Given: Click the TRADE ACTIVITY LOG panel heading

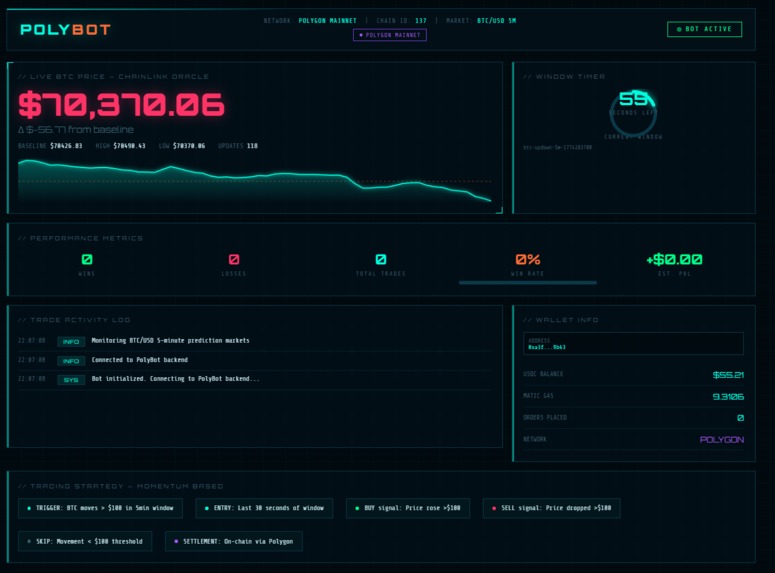Looking at the screenshot, I should (x=74, y=320).
